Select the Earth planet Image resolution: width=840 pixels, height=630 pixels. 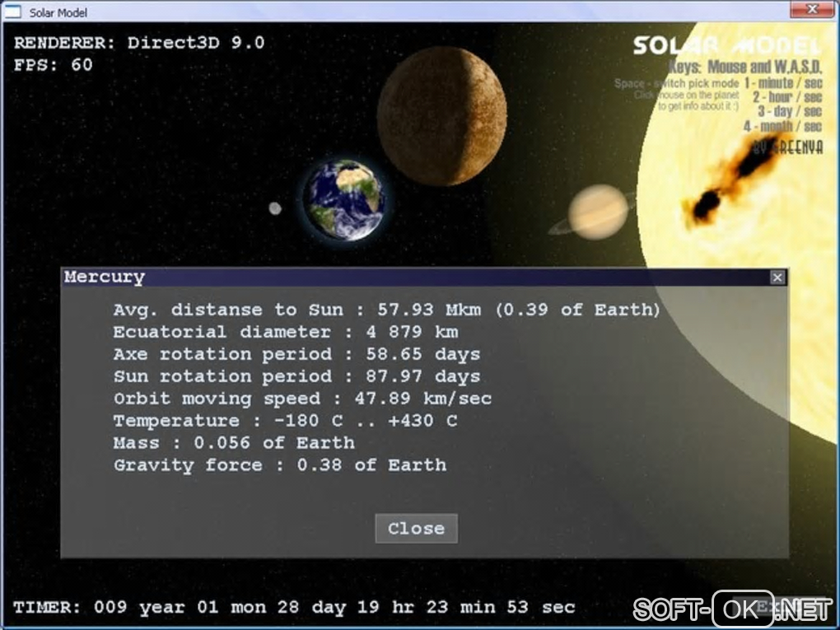point(343,199)
